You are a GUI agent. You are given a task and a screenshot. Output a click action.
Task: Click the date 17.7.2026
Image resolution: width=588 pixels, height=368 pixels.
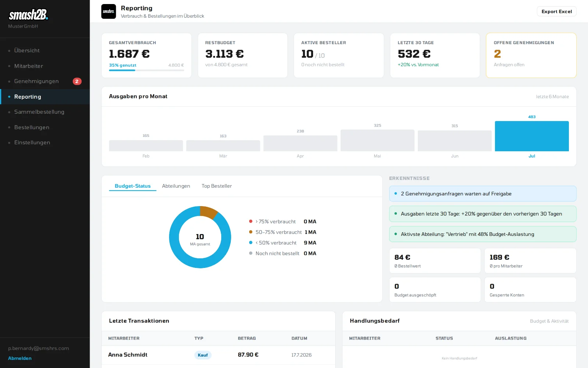[x=301, y=355]
